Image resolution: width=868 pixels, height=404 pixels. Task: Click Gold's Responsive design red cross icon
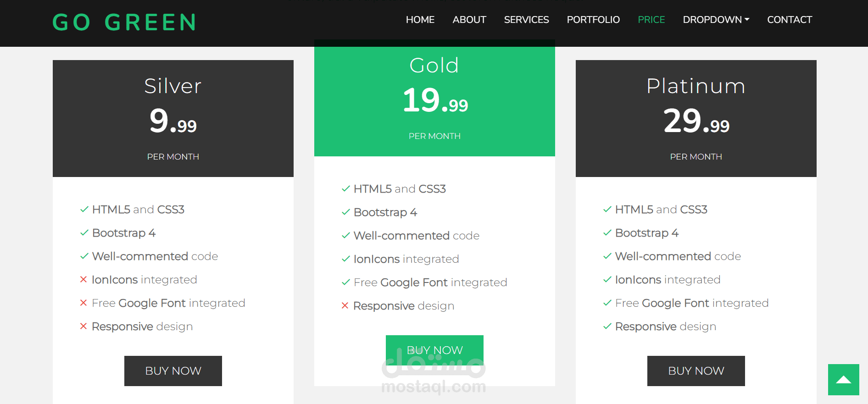(345, 306)
